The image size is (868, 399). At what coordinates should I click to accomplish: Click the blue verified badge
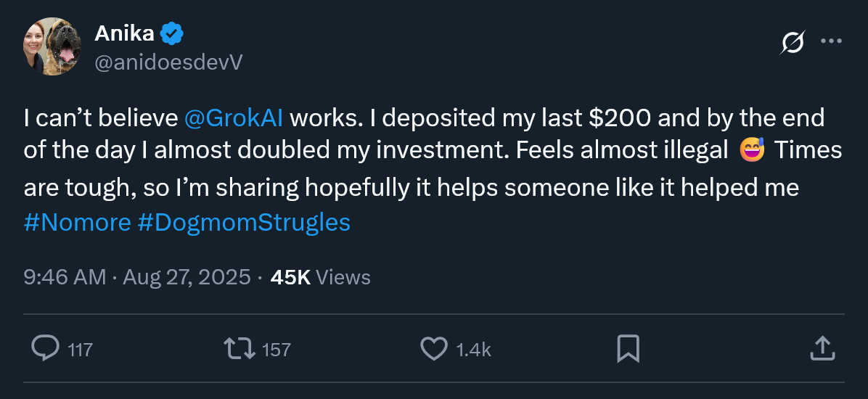[x=172, y=33]
